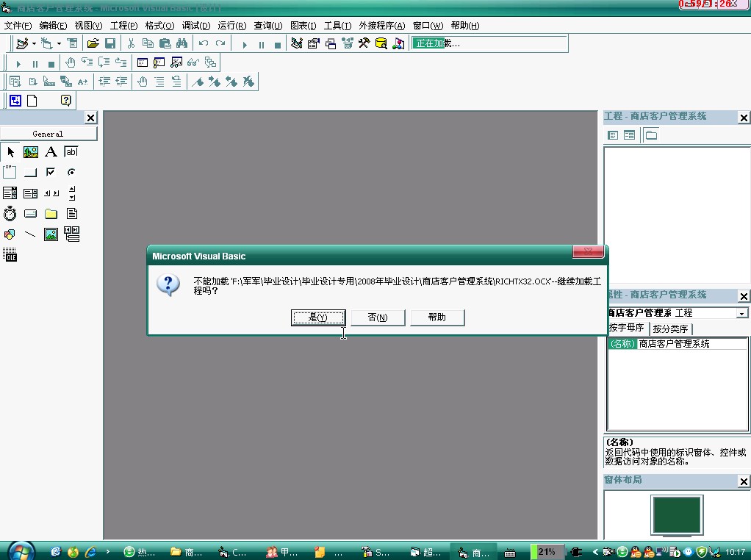Select the OptionButton control in the toolbox
This screenshot has height=560, width=751.
point(71,173)
